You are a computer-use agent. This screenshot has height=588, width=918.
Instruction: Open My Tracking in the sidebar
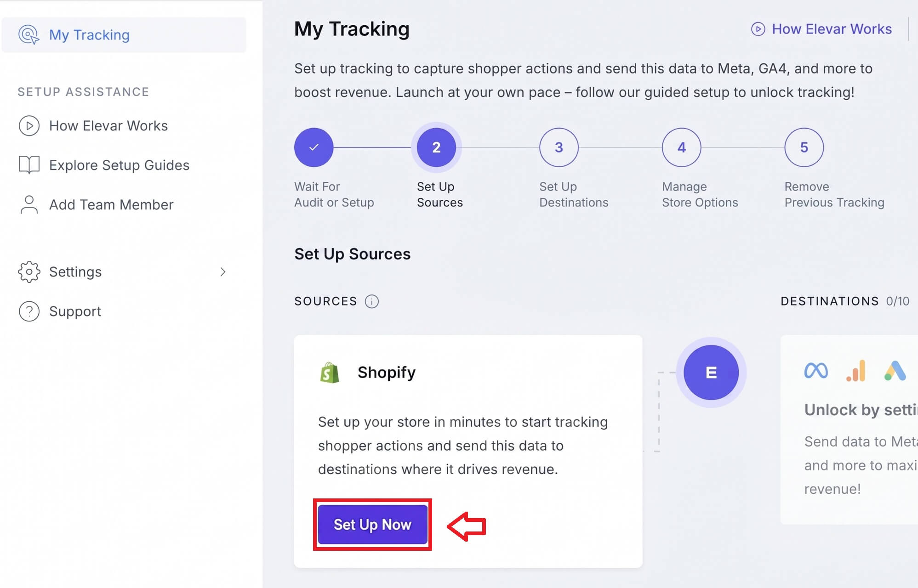point(124,35)
